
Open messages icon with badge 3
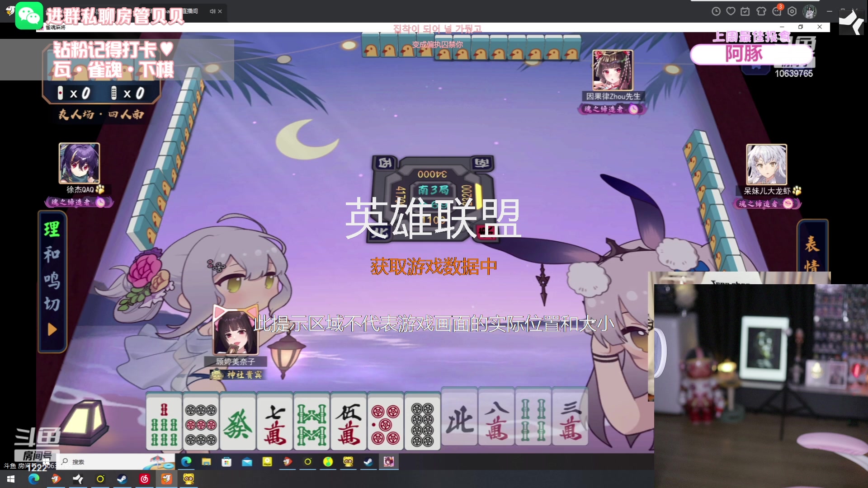[x=777, y=11]
